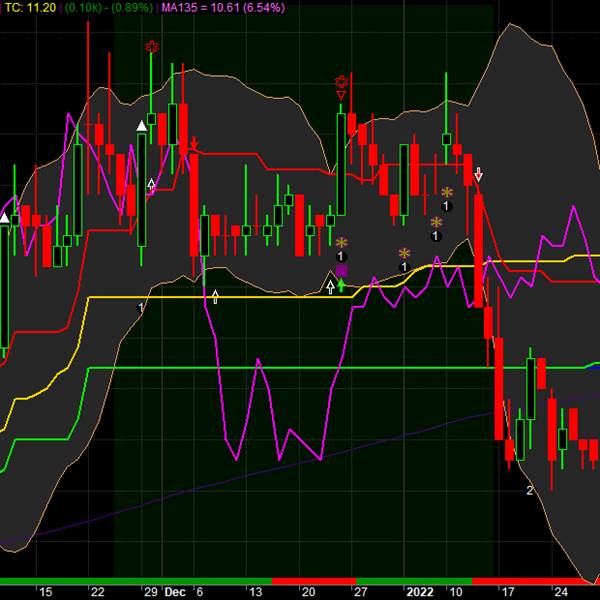The image size is (600, 600).
Task: Click the '29' date label on the axis
Action: tap(150, 592)
